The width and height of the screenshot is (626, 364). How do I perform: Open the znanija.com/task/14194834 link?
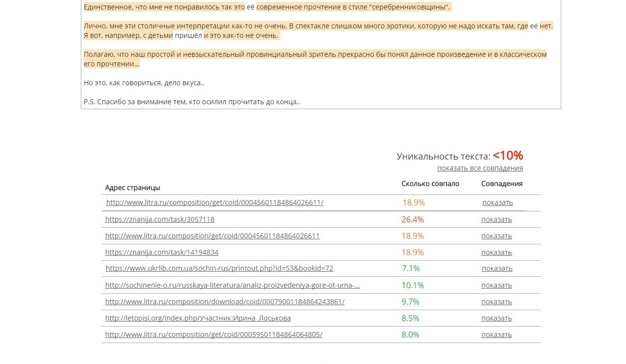click(162, 252)
